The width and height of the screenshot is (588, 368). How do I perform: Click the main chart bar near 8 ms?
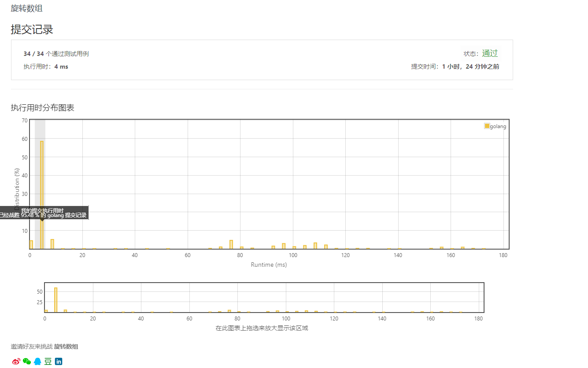pyautogui.click(x=52, y=244)
